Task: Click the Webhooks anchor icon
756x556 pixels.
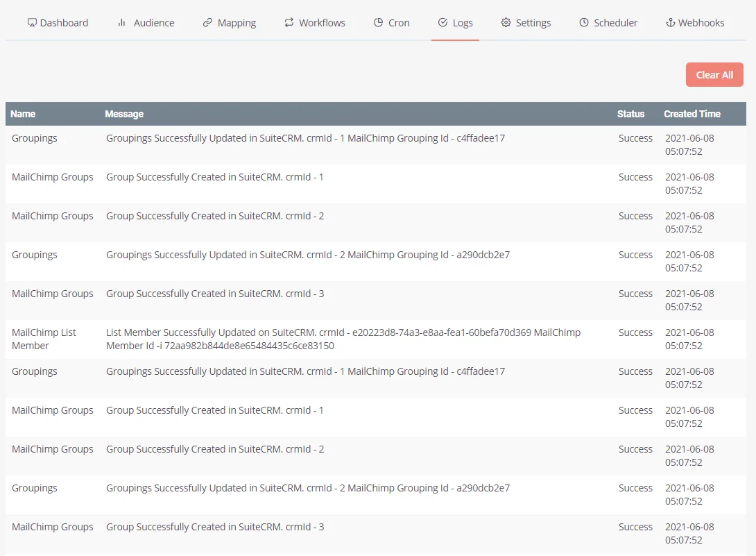Action: coord(670,23)
